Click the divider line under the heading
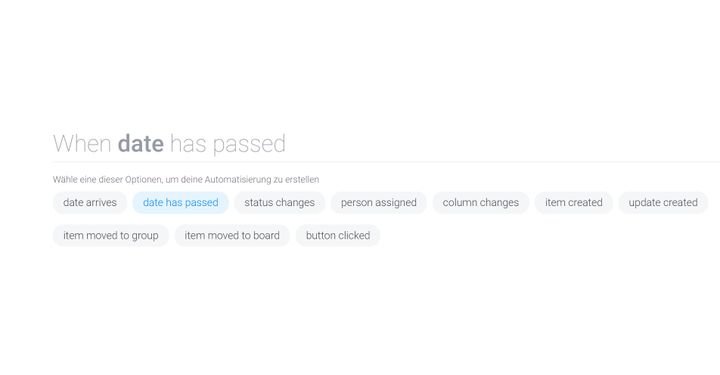This screenshot has width=720, height=375. point(386,162)
